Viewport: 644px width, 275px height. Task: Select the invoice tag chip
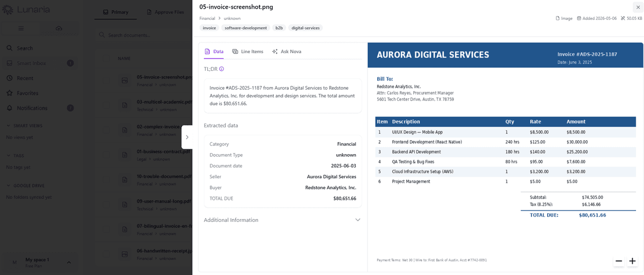pyautogui.click(x=209, y=28)
